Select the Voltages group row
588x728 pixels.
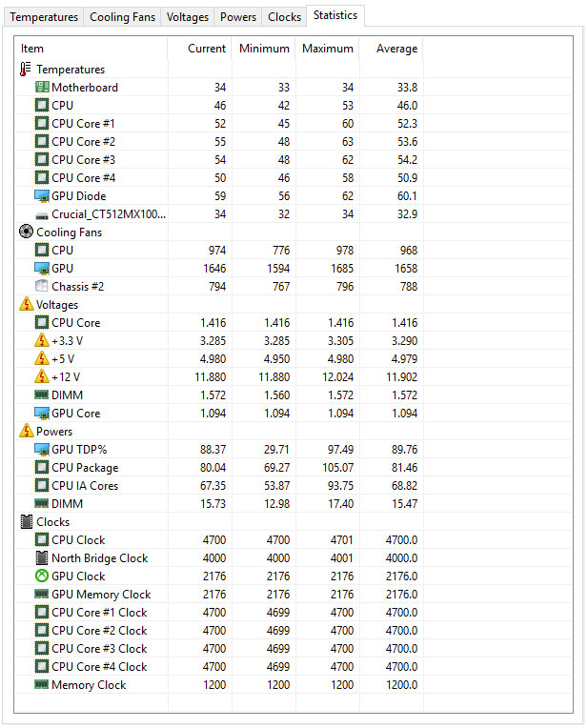(x=57, y=305)
